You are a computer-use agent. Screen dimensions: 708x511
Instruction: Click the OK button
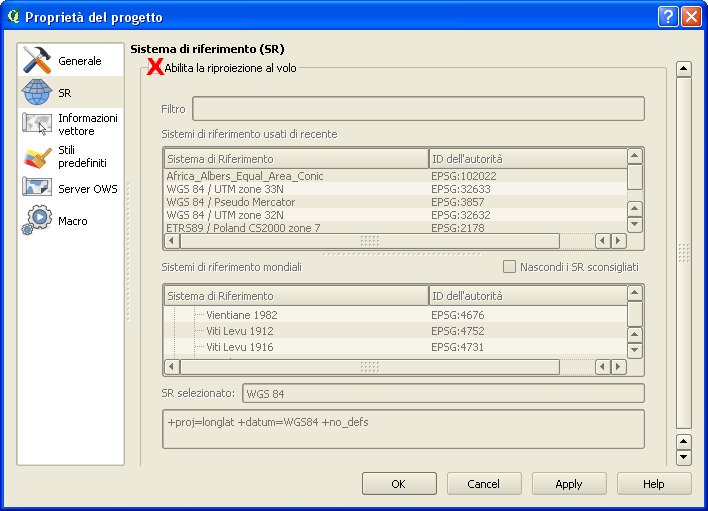tap(398, 484)
